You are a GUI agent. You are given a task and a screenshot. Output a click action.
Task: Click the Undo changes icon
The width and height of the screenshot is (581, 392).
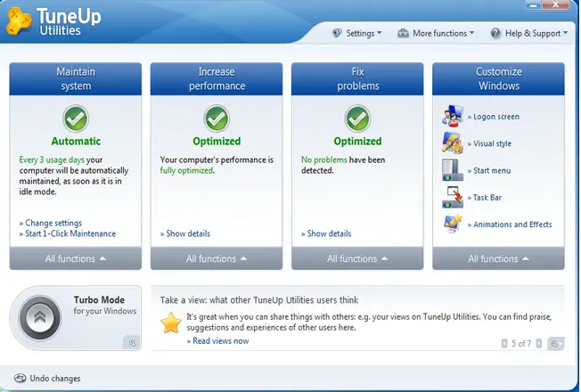pos(20,378)
